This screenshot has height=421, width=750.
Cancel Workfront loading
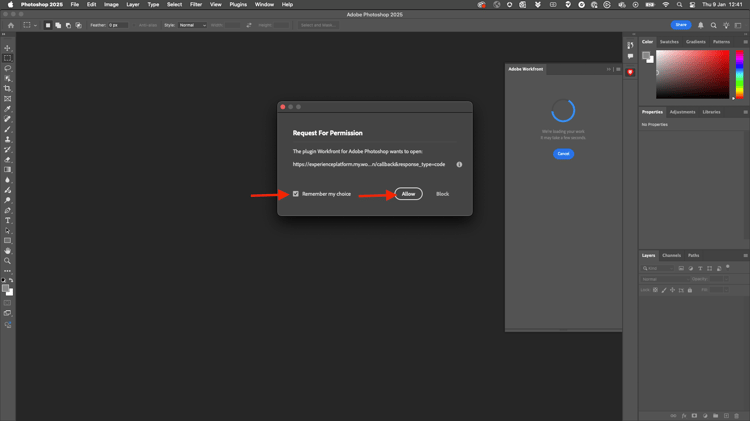[x=563, y=154]
